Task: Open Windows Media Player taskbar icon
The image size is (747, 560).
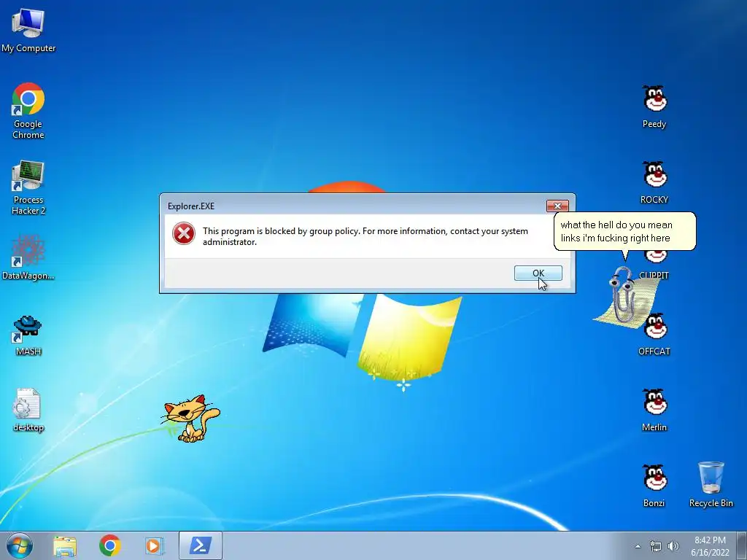Action: [x=155, y=545]
